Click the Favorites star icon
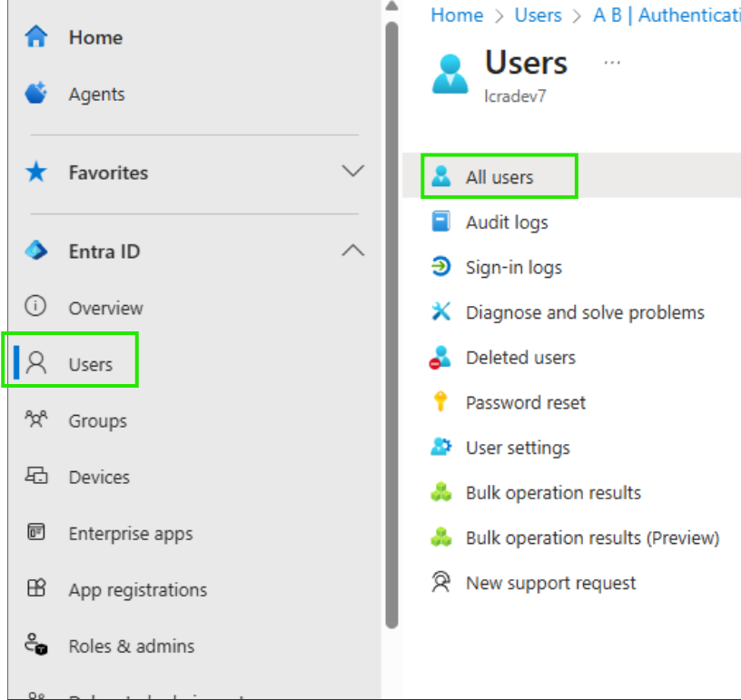Viewport: 741px width, 700px height. pos(36,172)
